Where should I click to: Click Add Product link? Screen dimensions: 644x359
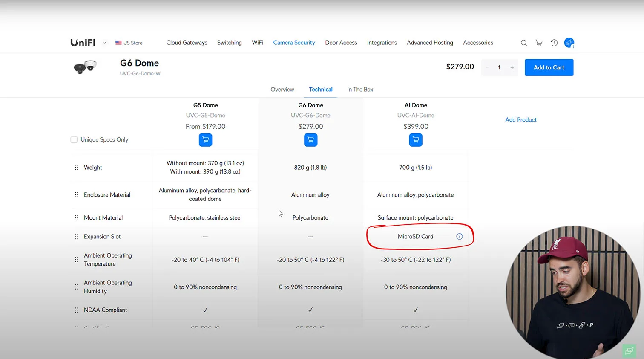[x=521, y=120]
